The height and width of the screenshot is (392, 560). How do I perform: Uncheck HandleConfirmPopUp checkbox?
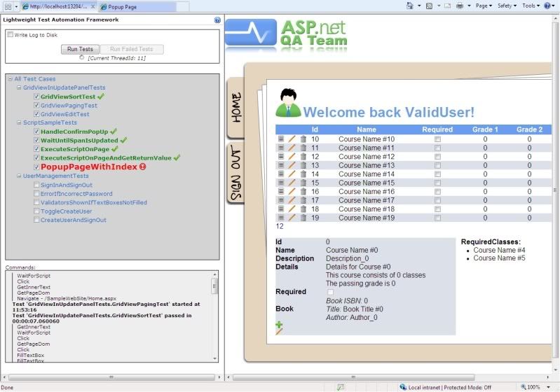[x=36, y=132]
